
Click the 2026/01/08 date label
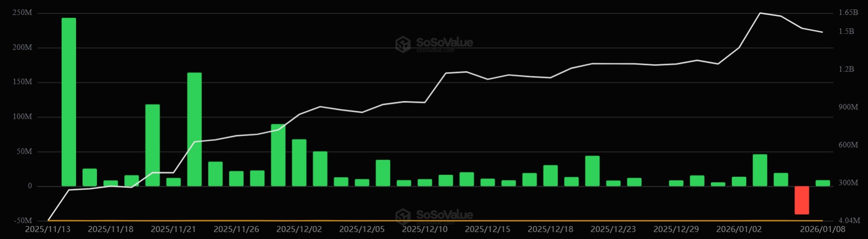[x=822, y=229]
